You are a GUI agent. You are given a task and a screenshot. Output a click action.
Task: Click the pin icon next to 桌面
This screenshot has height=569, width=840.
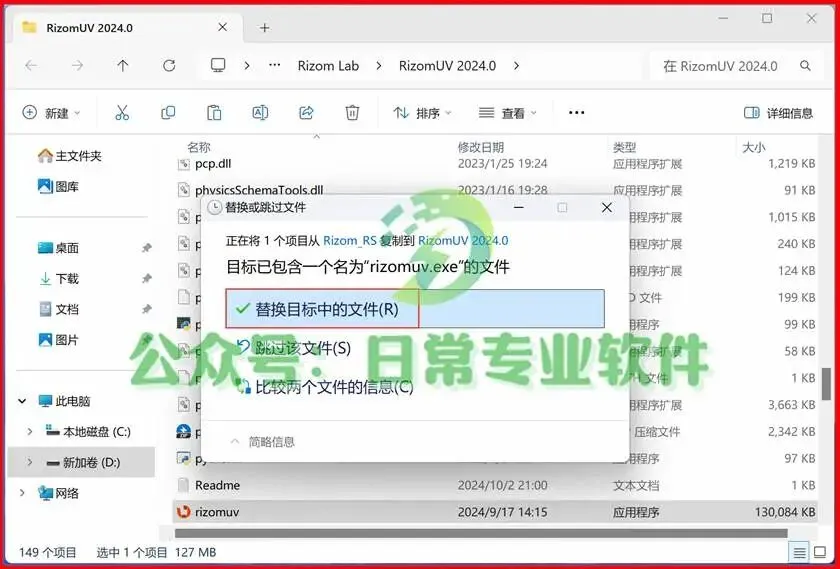(x=146, y=248)
